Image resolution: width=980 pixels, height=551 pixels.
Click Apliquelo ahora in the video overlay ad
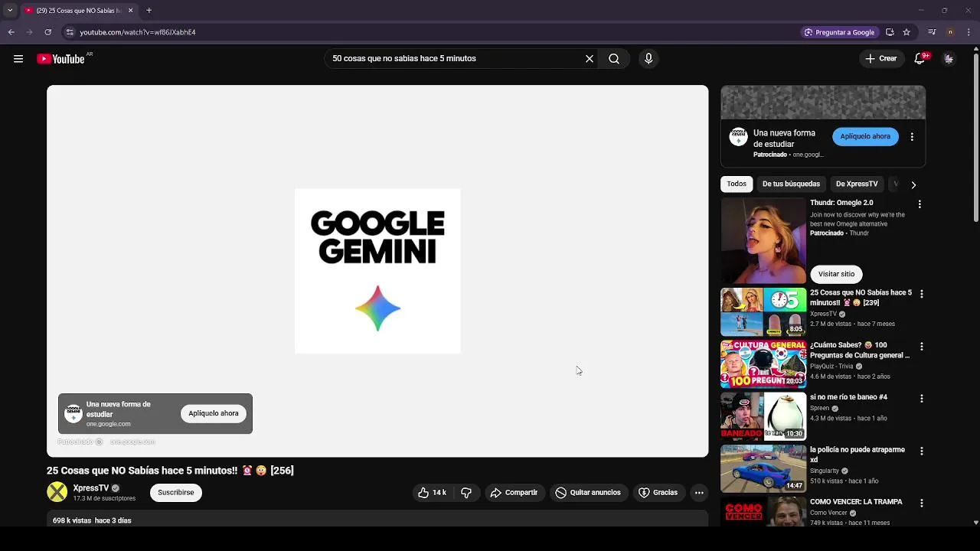214,414
